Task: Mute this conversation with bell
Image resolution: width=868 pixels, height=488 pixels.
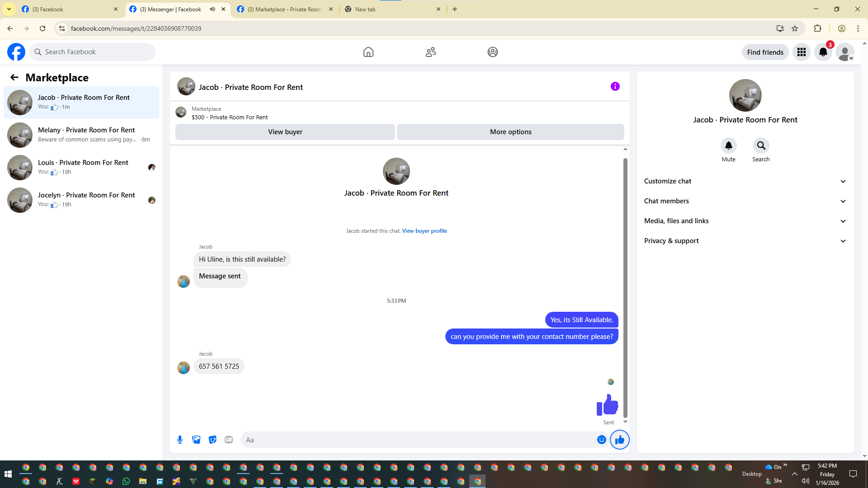Action: [x=728, y=145]
